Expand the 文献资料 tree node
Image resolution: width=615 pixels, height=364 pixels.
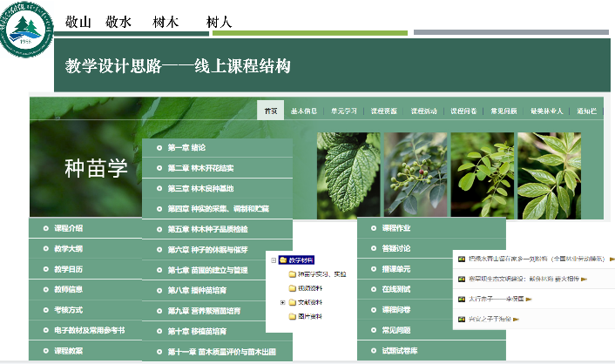282,303
